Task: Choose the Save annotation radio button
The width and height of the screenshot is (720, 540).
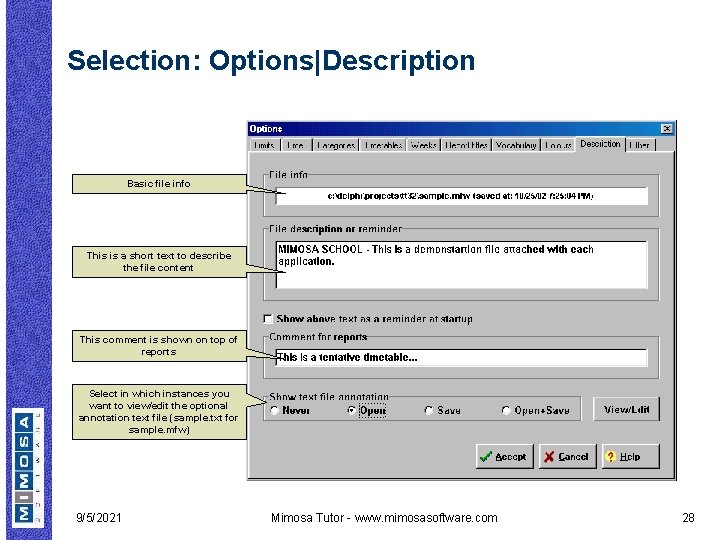Action: coord(429,411)
